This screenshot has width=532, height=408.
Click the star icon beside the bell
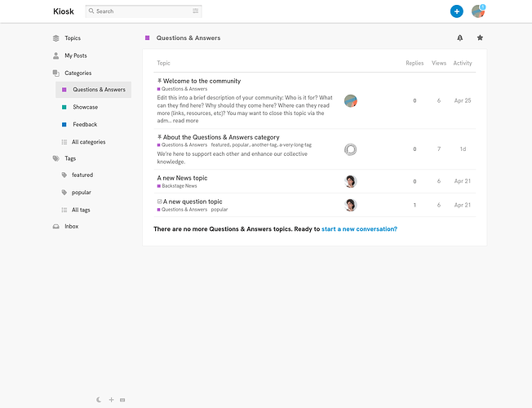pyautogui.click(x=480, y=38)
